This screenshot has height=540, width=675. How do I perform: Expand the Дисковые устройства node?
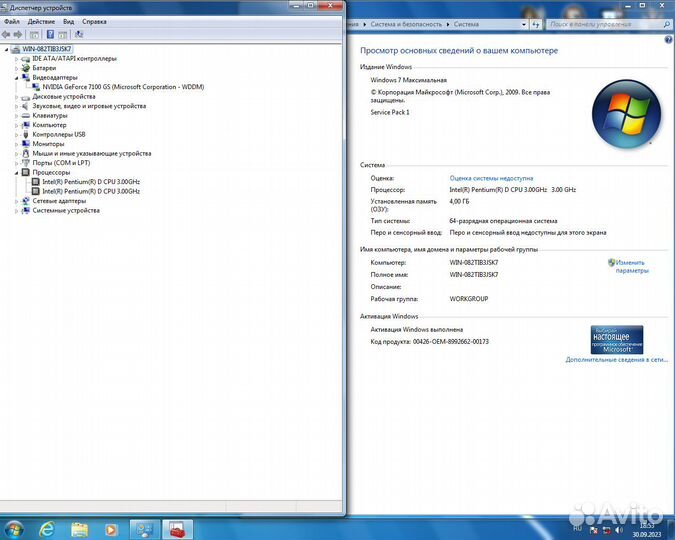coord(16,97)
